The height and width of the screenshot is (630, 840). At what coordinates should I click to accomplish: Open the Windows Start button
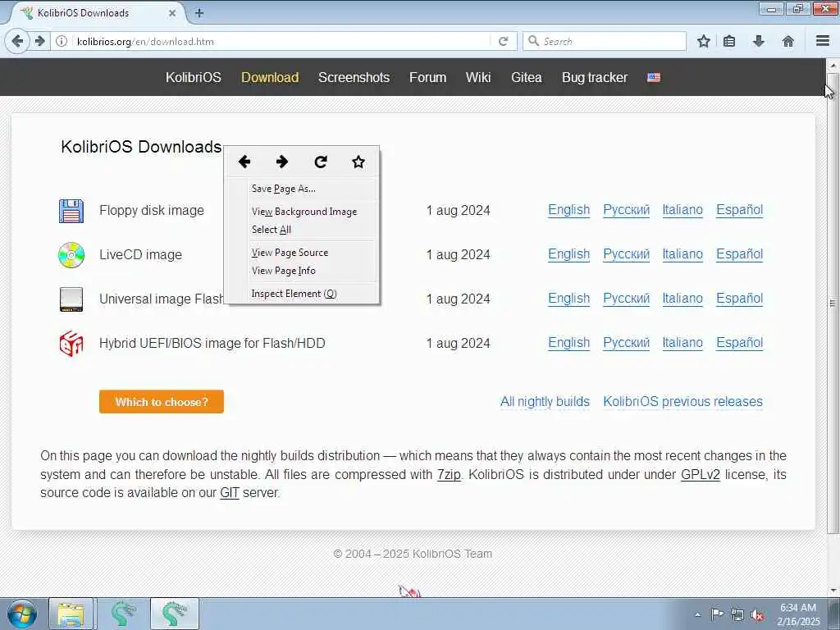[21, 614]
